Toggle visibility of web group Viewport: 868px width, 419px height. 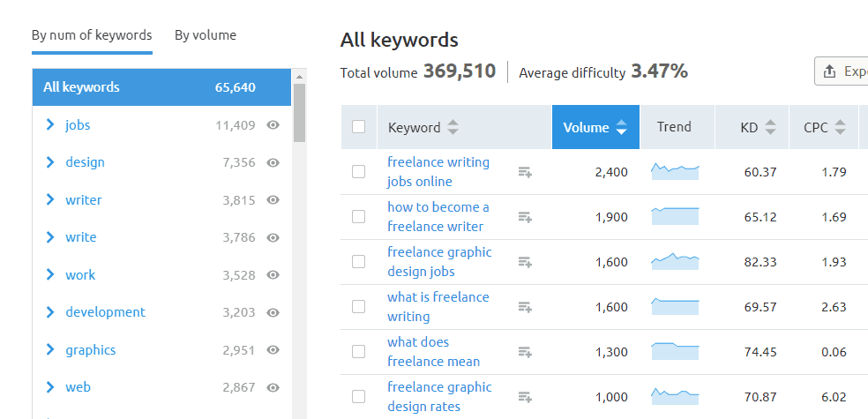click(x=273, y=387)
